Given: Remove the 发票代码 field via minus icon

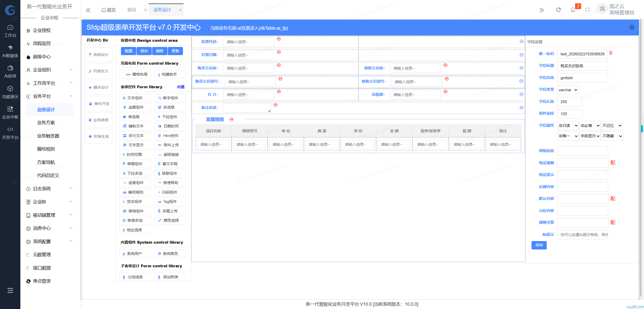Looking at the screenshot, I should pyautogui.click(x=278, y=39).
